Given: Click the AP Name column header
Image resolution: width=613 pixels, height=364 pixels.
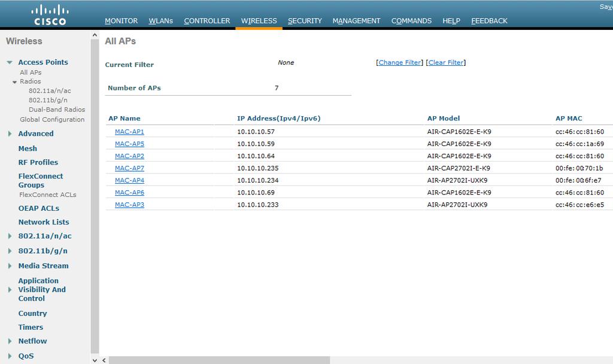Looking at the screenshot, I should pos(125,119).
